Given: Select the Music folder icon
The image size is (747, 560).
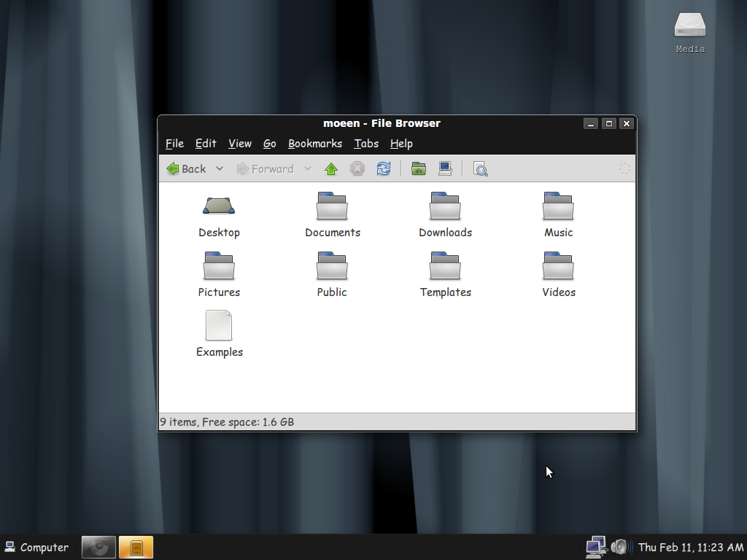Looking at the screenshot, I should tap(558, 206).
